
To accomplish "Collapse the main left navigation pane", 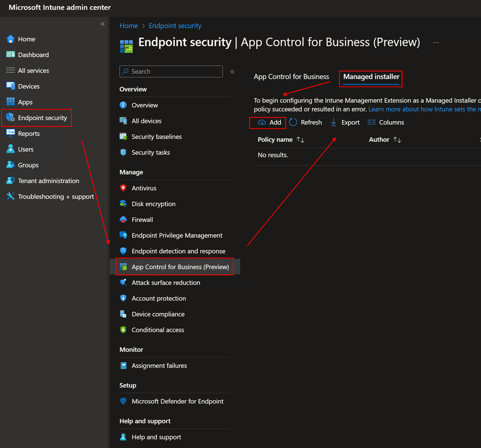I will 103,24.
